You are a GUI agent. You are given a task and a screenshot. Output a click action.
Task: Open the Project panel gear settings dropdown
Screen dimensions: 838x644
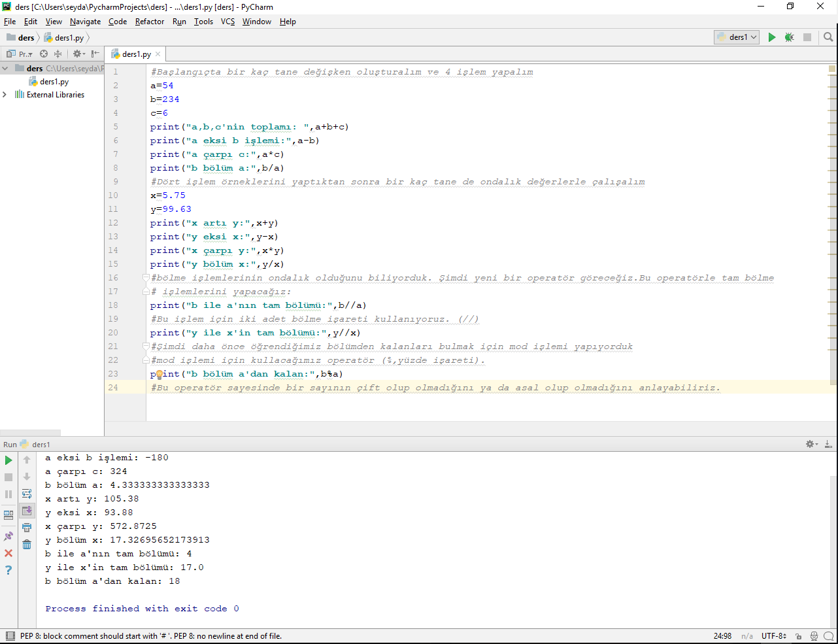coord(78,54)
